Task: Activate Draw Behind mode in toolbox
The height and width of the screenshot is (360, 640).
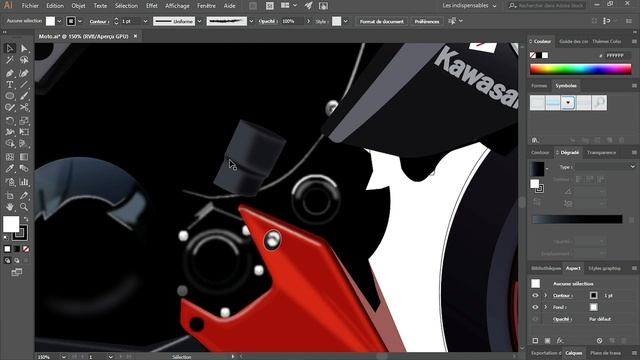Action: (x=17, y=260)
